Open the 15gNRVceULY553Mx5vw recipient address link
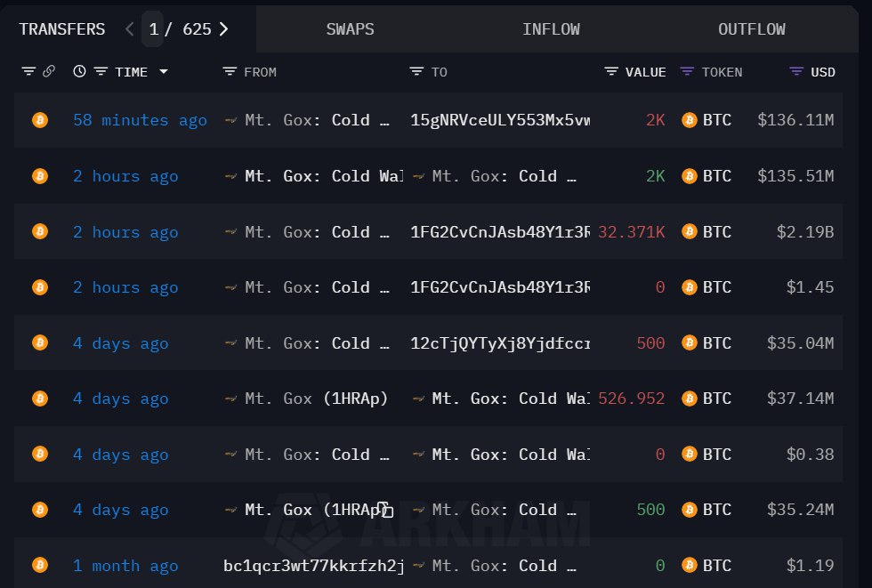The width and height of the screenshot is (872, 588). click(499, 120)
